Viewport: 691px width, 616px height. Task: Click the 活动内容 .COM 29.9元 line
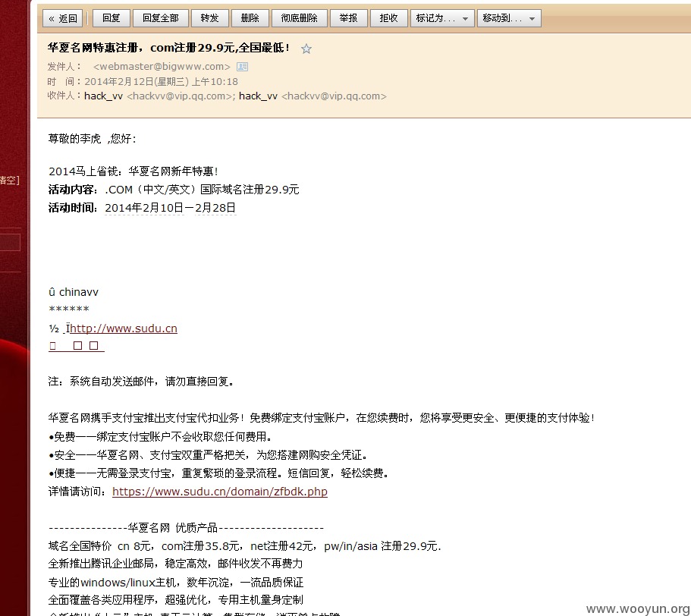click(174, 190)
